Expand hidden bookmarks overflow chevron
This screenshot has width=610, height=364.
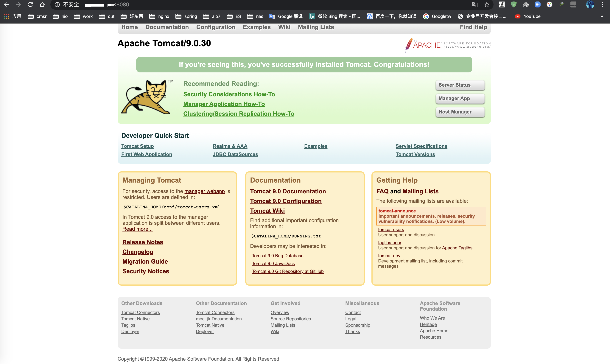602,16
